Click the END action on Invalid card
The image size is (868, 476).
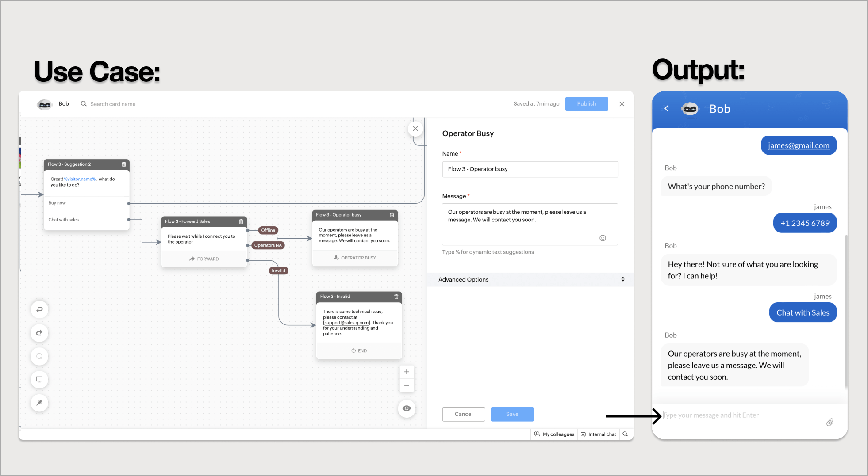(x=359, y=350)
